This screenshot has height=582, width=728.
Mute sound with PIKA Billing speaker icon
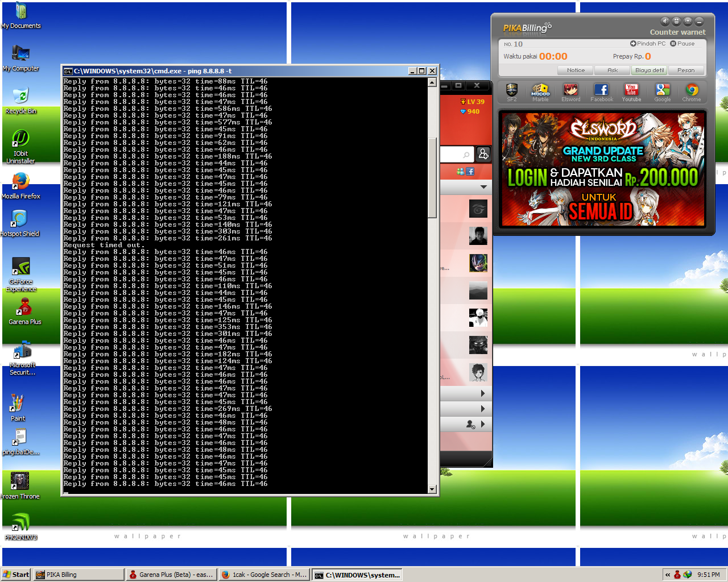pyautogui.click(x=665, y=21)
